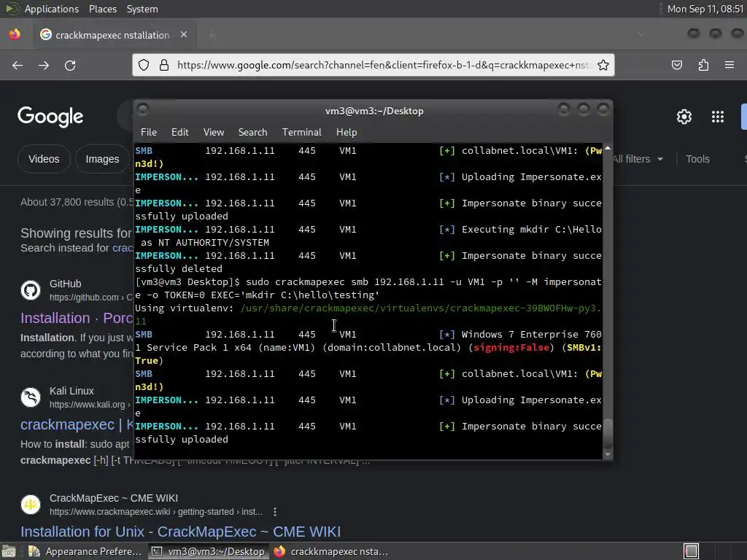
Task: Open the Places menu
Action: coord(102,9)
